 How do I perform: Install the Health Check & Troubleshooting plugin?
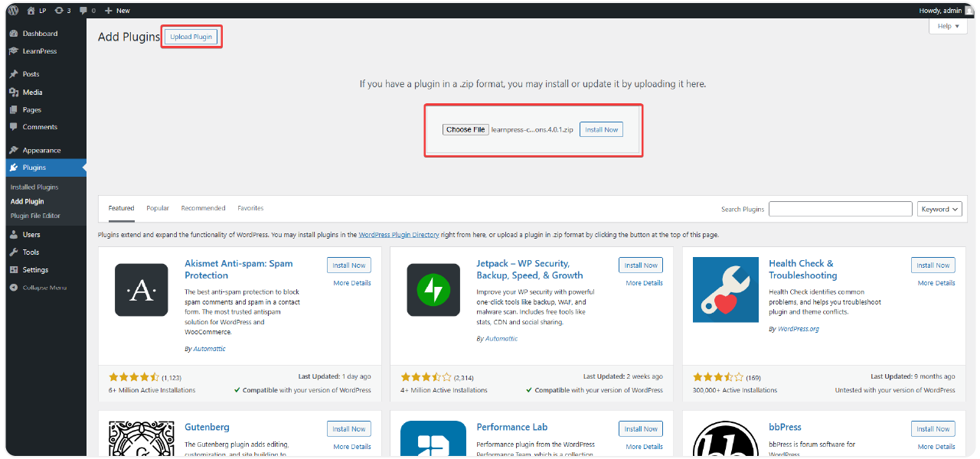coord(933,265)
